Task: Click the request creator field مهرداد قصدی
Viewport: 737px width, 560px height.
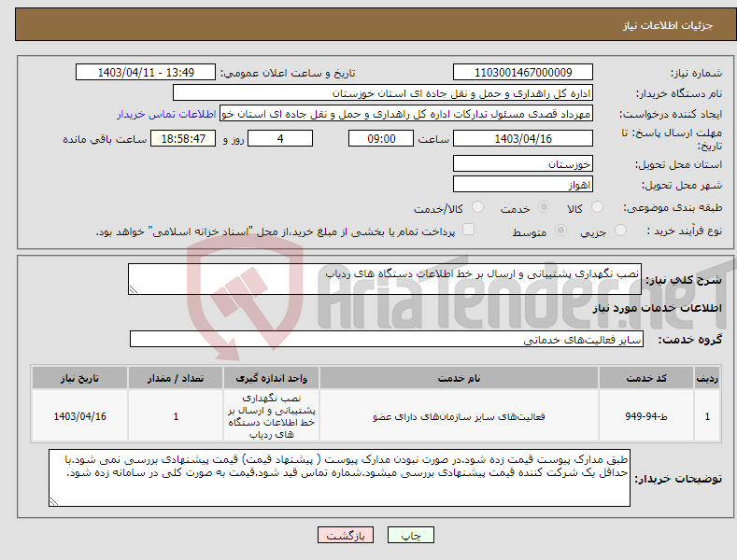Action: 406,114
